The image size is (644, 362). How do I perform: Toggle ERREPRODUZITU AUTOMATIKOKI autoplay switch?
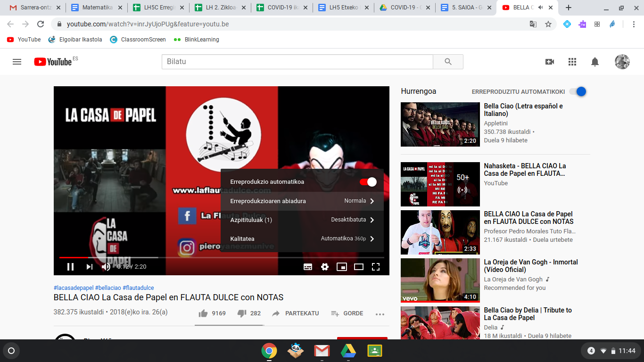point(578,91)
